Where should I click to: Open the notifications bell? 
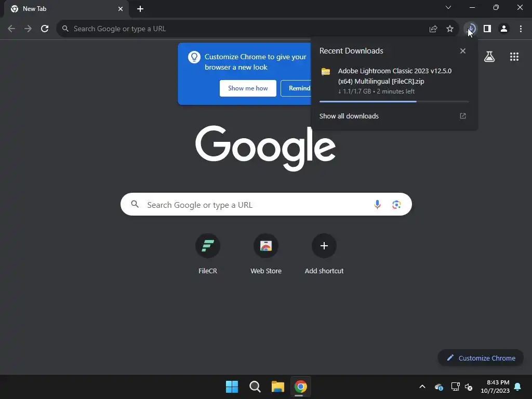pos(517,387)
